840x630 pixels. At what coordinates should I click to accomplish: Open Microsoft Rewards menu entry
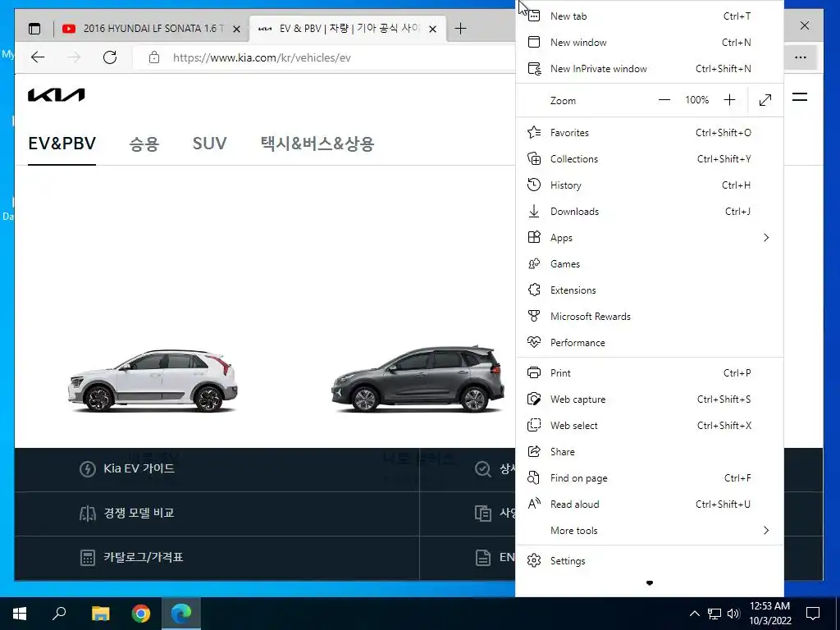tap(650, 316)
